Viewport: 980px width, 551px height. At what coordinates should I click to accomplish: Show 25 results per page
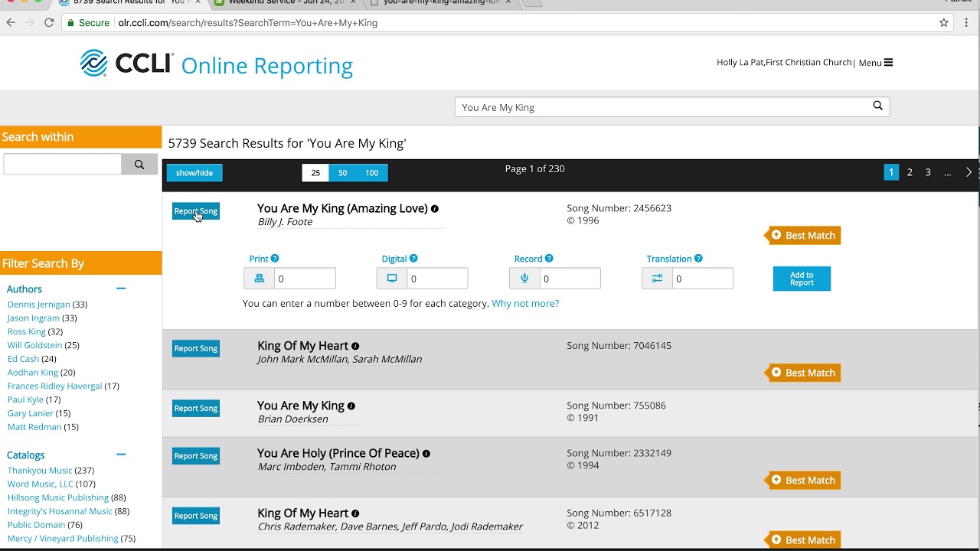[x=315, y=173]
